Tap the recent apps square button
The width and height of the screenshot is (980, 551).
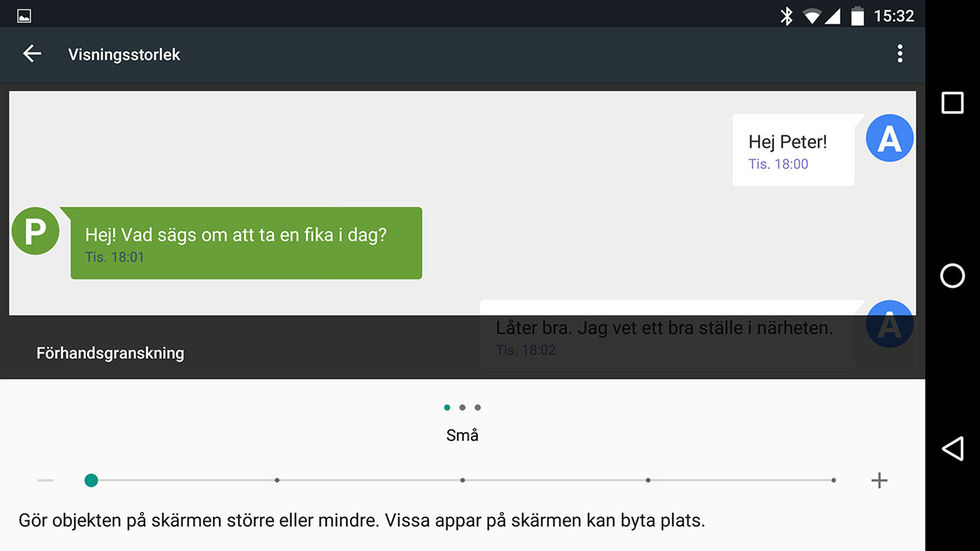click(953, 103)
